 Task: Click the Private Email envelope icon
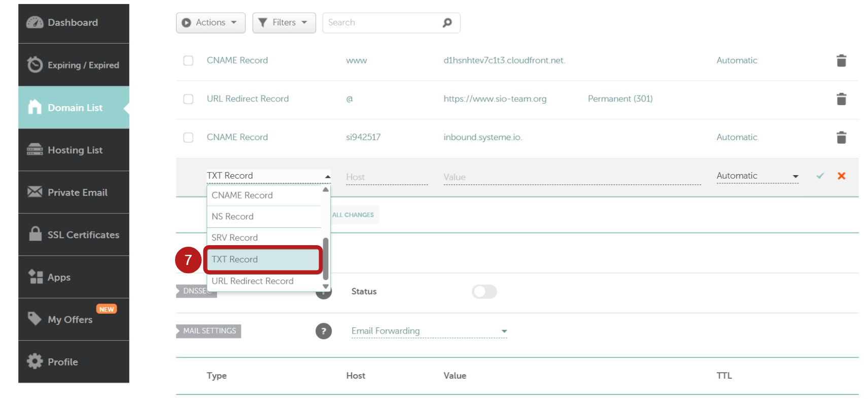[x=35, y=191]
